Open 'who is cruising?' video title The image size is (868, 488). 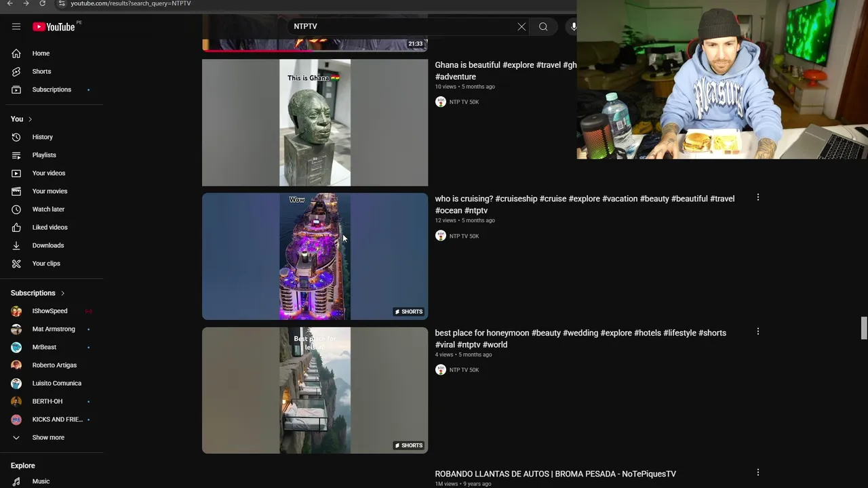(585, 205)
